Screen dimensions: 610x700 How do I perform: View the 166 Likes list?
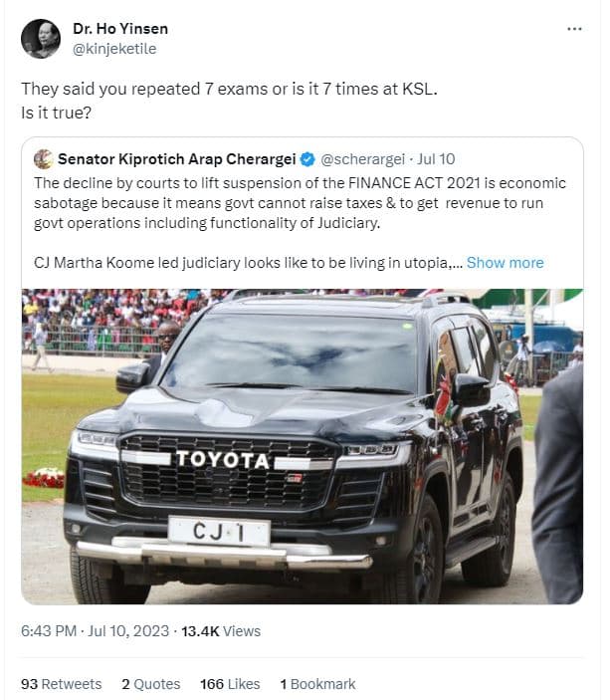point(229,684)
